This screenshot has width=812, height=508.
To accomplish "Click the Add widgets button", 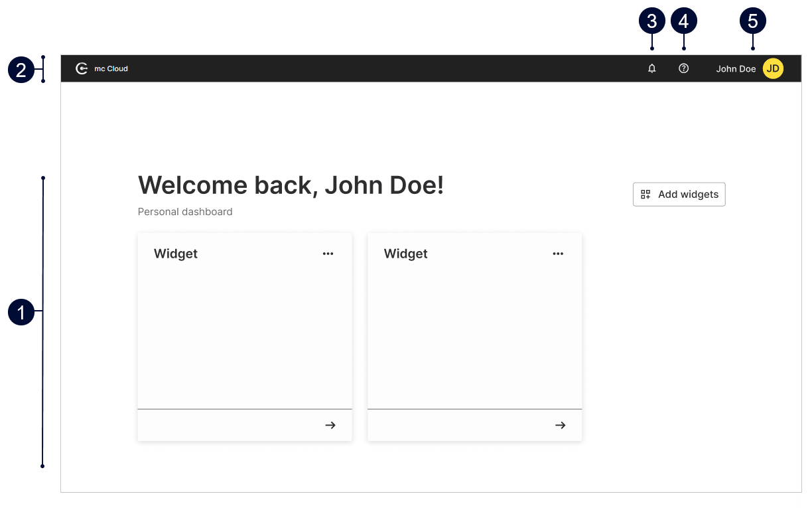I will [679, 195].
